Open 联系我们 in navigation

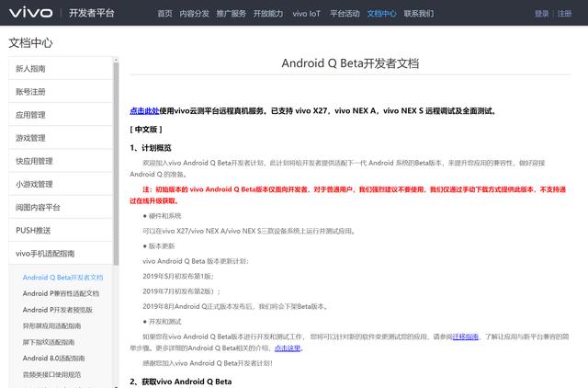click(419, 14)
